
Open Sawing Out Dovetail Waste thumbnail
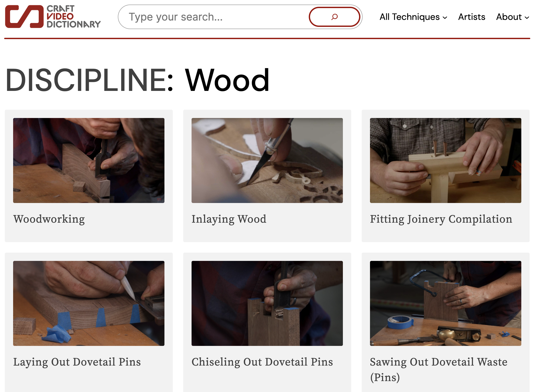pos(445,303)
